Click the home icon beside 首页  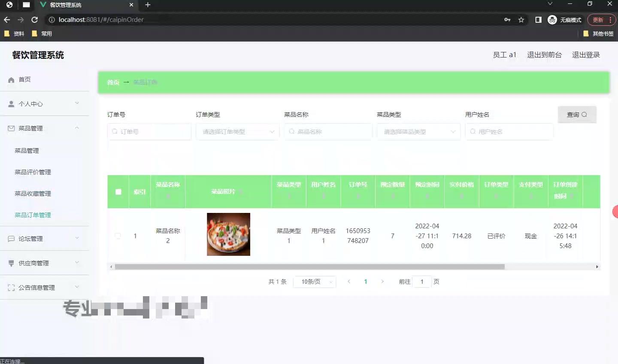click(10, 79)
